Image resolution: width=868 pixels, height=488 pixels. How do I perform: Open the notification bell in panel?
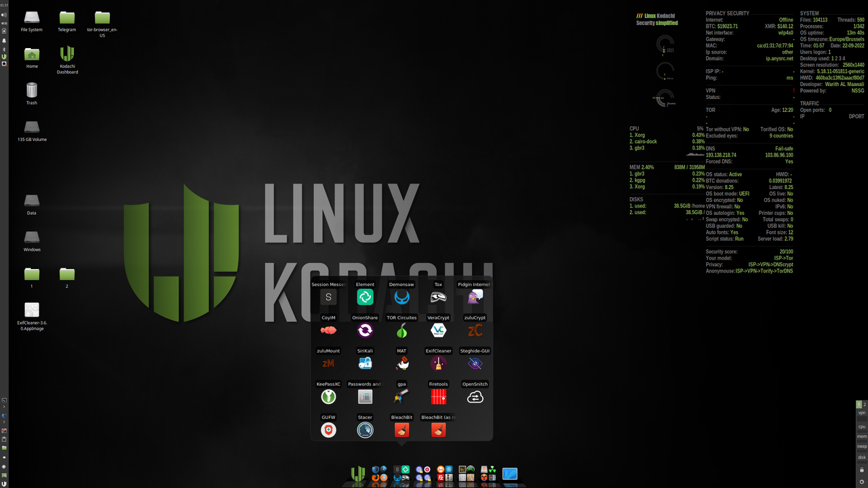point(4,41)
